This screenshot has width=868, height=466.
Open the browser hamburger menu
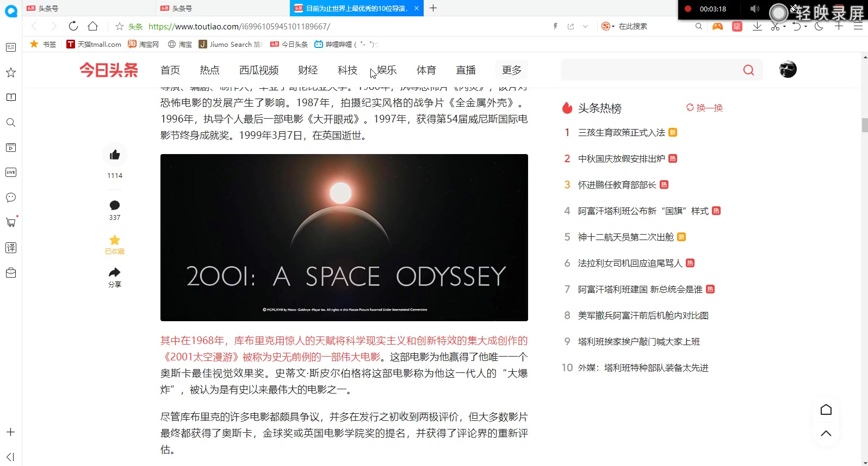(x=858, y=26)
